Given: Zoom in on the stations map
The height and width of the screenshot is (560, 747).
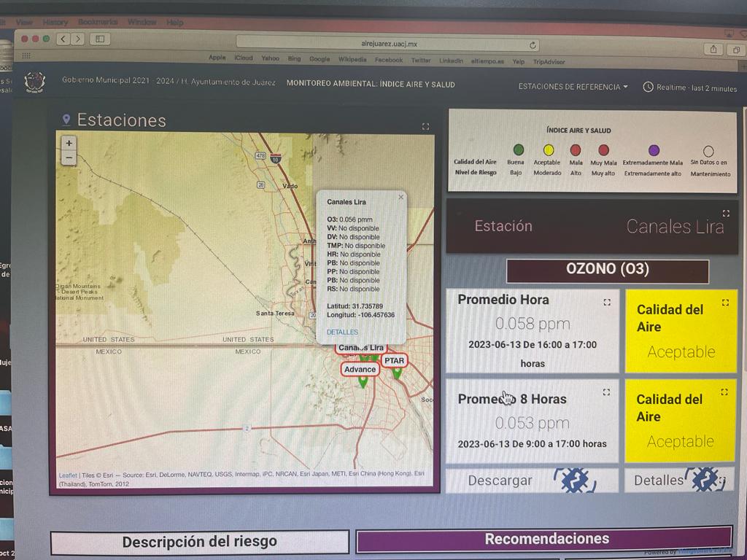Looking at the screenshot, I should click(69, 144).
